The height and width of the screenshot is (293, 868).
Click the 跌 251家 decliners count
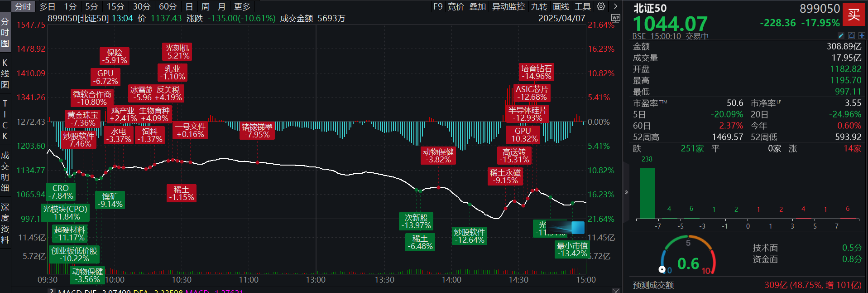click(x=668, y=148)
